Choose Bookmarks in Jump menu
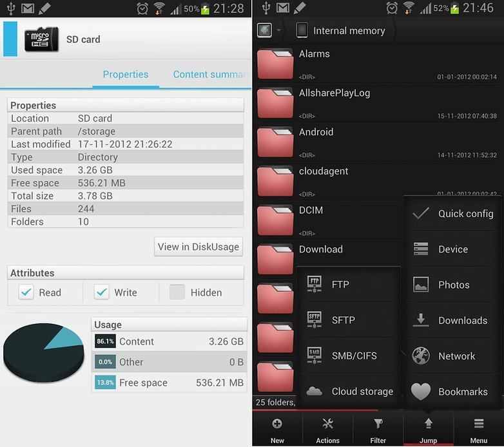 [x=452, y=392]
